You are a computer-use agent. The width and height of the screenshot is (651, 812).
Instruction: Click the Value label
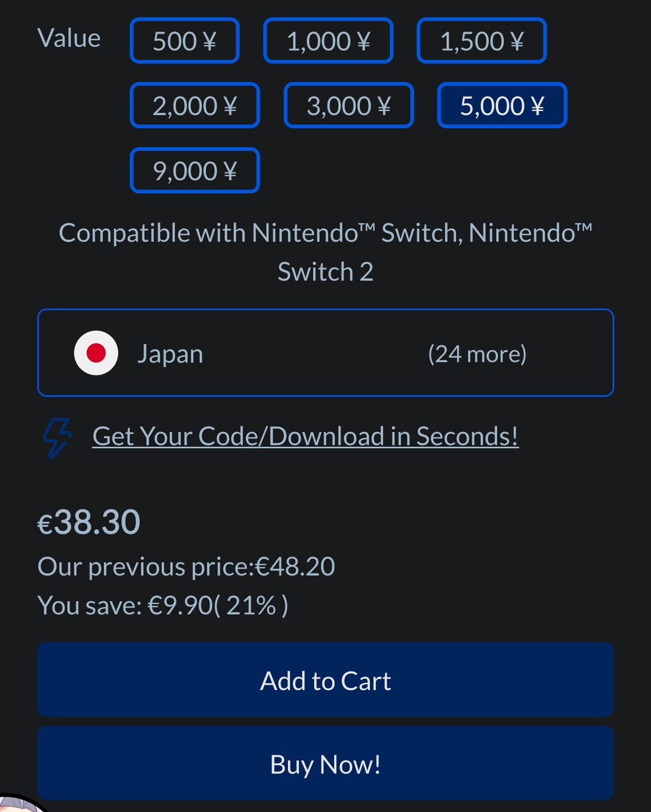click(69, 38)
